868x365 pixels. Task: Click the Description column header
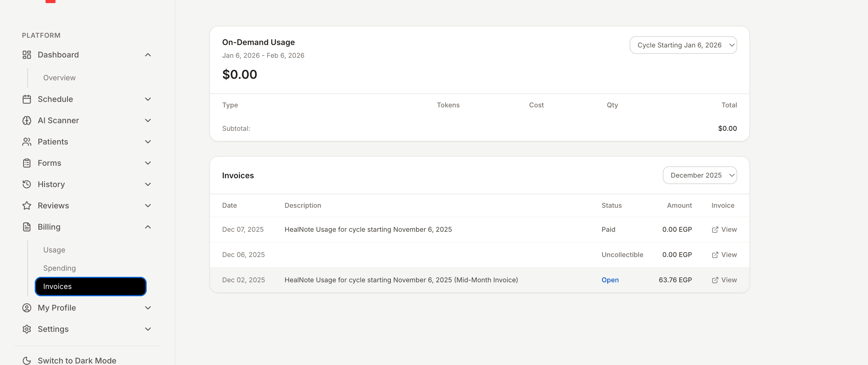[303, 205]
